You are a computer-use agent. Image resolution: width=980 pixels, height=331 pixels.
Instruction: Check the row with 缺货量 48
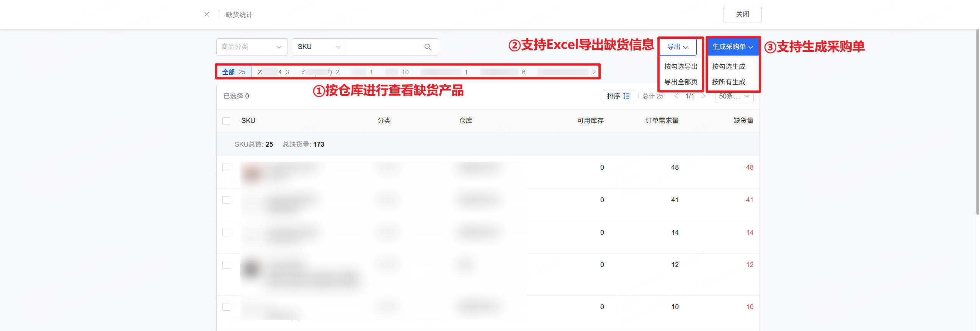(x=226, y=168)
